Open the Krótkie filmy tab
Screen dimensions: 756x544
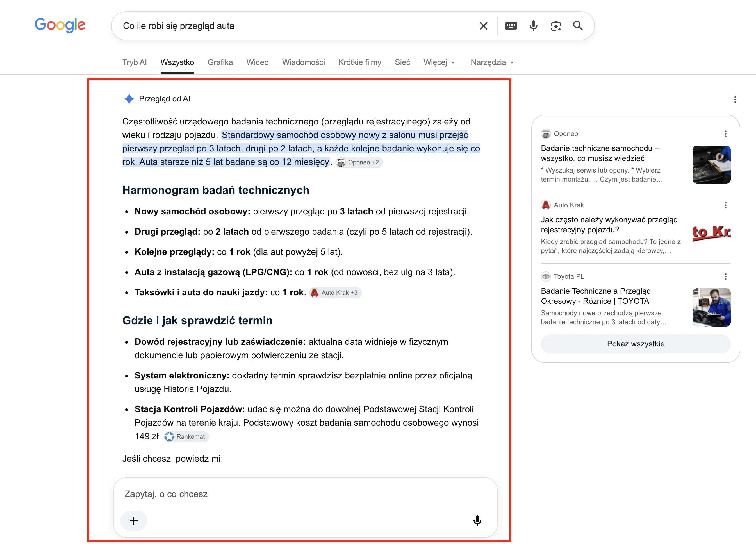click(360, 62)
